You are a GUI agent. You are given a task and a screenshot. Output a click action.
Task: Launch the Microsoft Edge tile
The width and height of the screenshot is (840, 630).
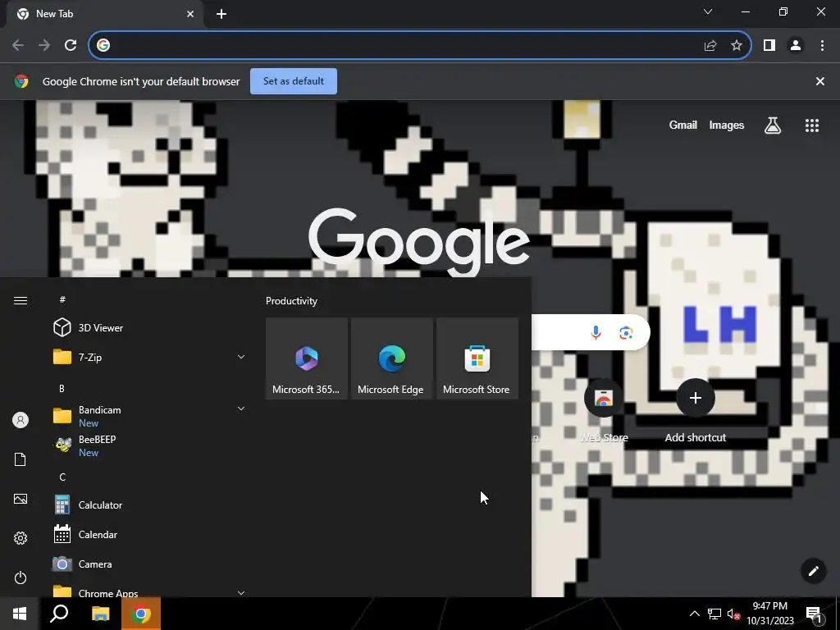pos(391,358)
